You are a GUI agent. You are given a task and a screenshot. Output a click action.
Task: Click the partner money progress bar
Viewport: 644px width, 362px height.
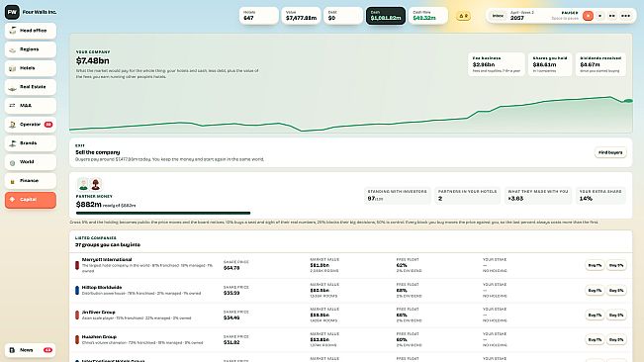(163, 213)
